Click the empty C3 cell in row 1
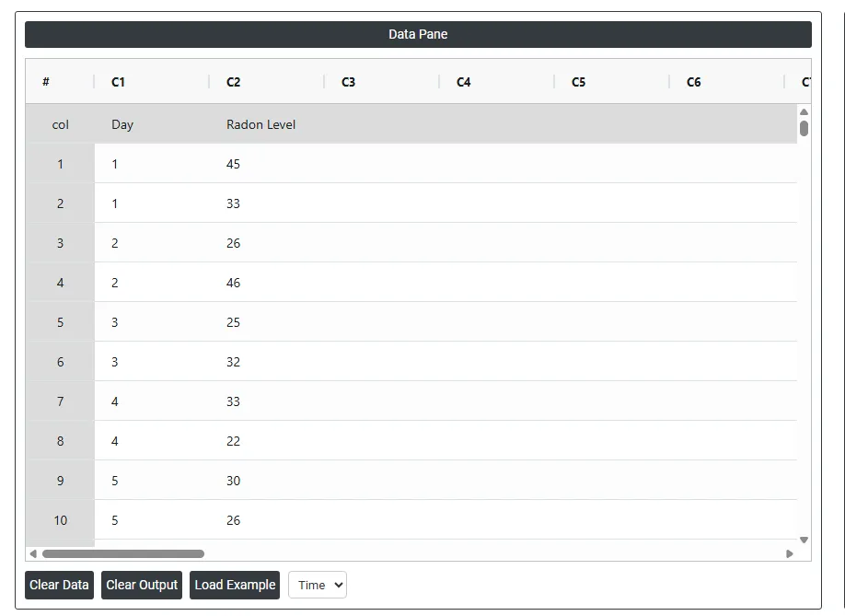This screenshot has height=616, width=845. (382, 164)
